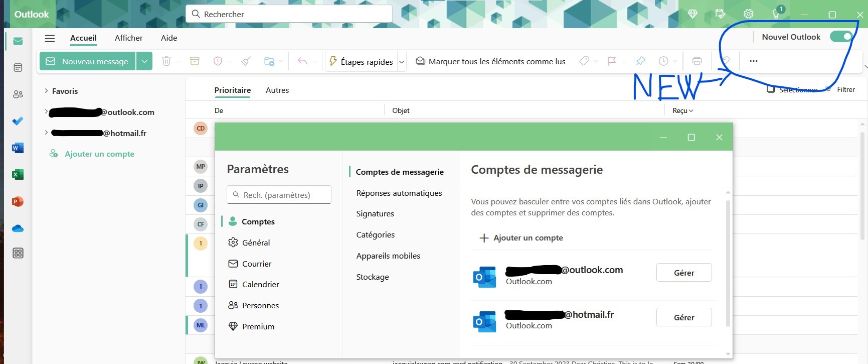Open the Move to dropdown arrow
Image resolution: width=868 pixels, height=364 pixels.
(281, 61)
